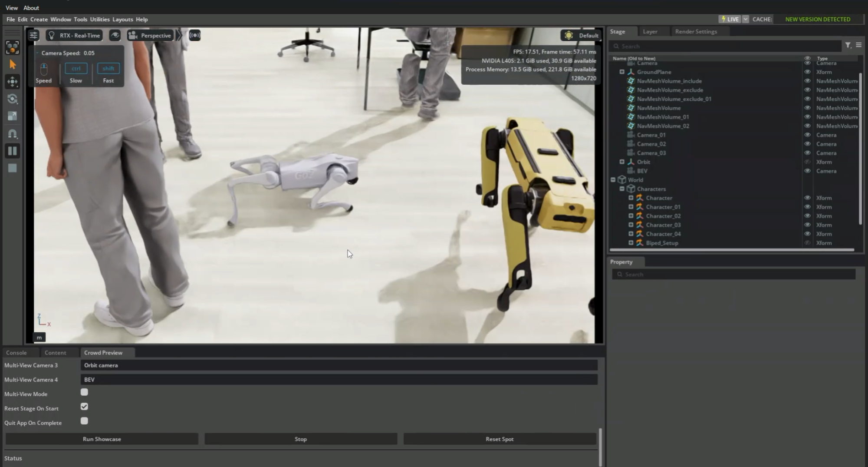Select the arrow selection tool
The height and width of the screenshot is (467, 868).
(x=12, y=65)
